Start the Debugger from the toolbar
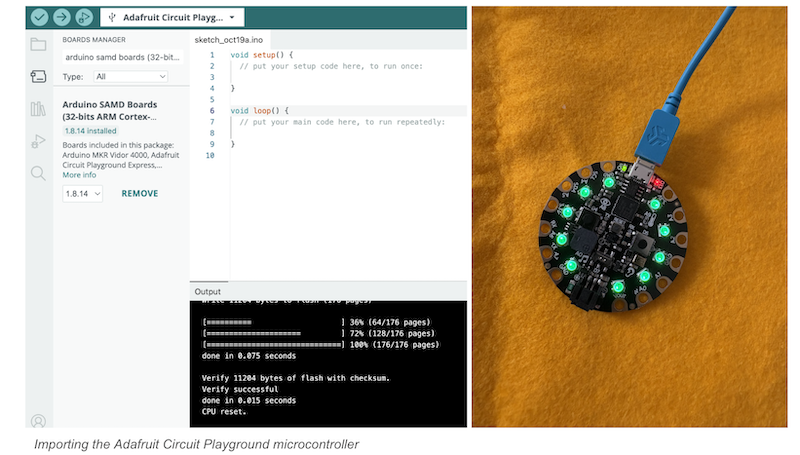Viewport: 800px width, 455px height. (x=84, y=17)
